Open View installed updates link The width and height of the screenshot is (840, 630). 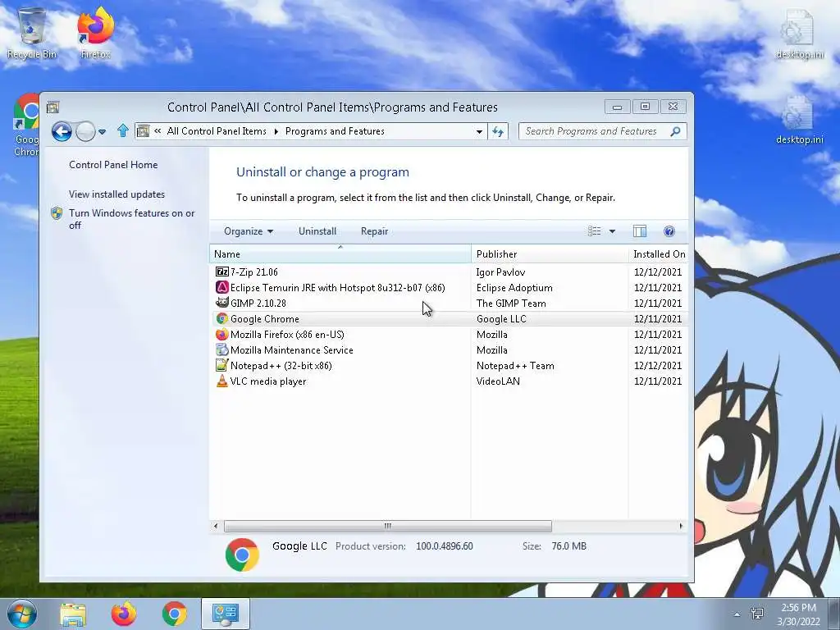pos(116,194)
